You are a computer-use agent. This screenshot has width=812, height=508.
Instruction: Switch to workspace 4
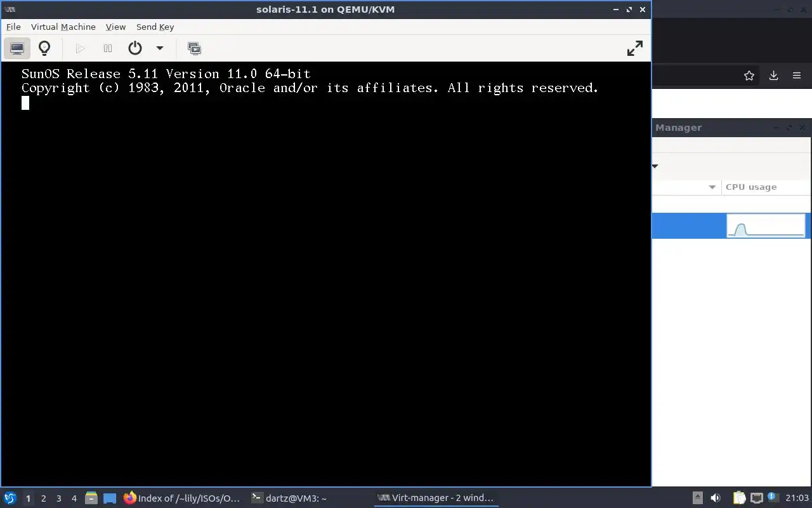coord(74,498)
